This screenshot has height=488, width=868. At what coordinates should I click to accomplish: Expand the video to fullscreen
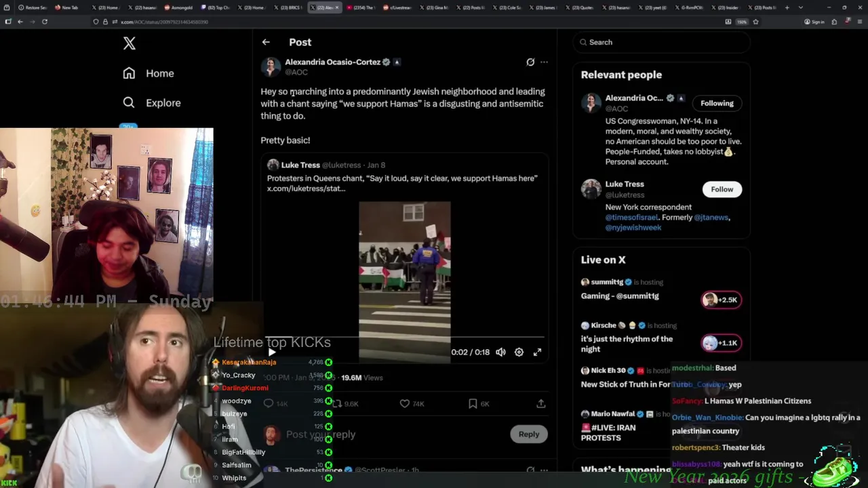coord(537,352)
